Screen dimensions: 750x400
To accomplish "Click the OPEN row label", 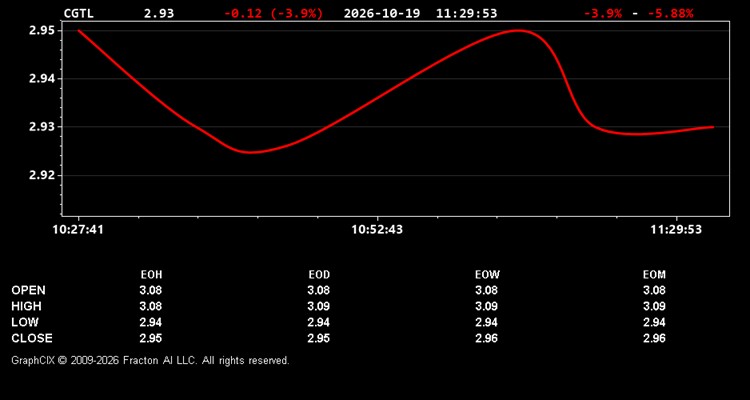I will click(x=28, y=290).
